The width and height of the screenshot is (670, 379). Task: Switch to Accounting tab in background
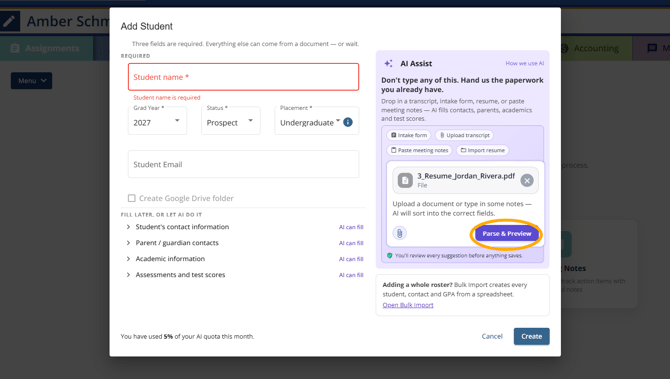tap(596, 48)
